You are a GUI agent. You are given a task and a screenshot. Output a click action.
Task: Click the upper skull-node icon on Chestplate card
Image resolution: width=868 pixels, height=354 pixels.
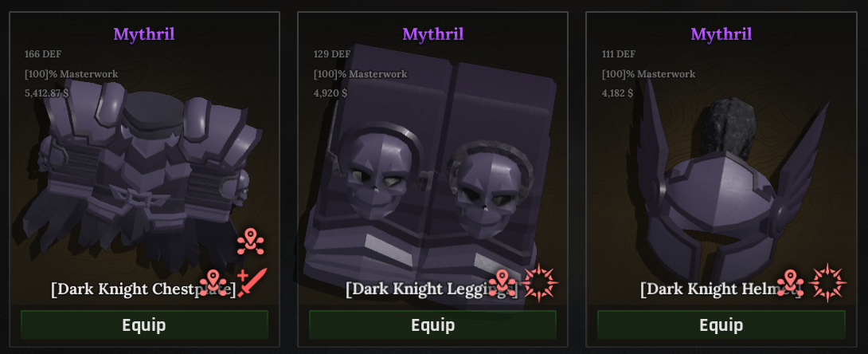(250, 242)
